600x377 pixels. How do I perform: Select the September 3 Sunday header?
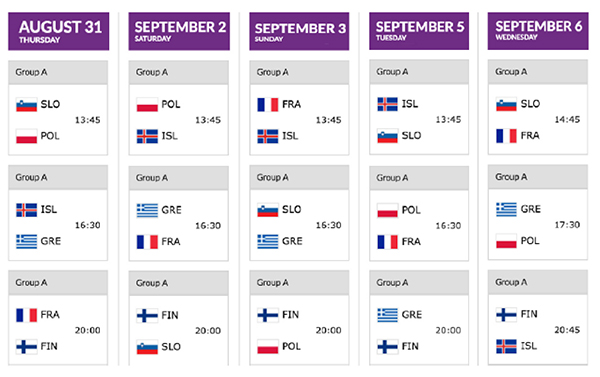(x=299, y=31)
